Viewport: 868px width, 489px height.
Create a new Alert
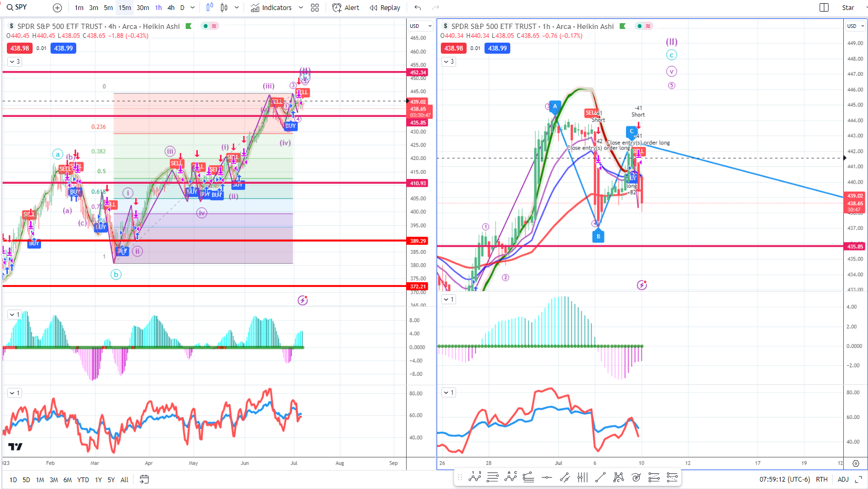pos(346,8)
